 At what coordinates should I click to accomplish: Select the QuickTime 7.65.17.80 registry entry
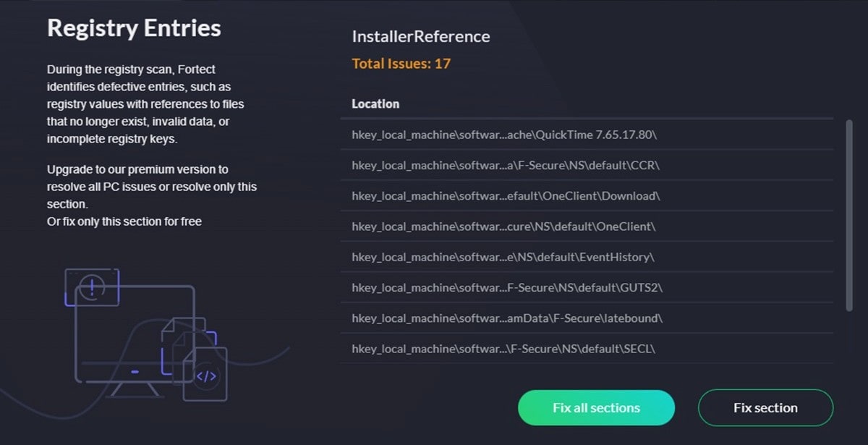click(x=506, y=135)
